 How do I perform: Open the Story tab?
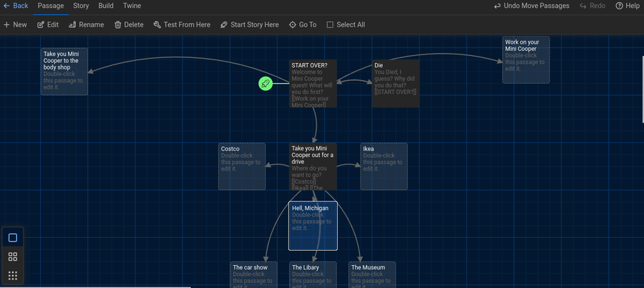click(81, 6)
